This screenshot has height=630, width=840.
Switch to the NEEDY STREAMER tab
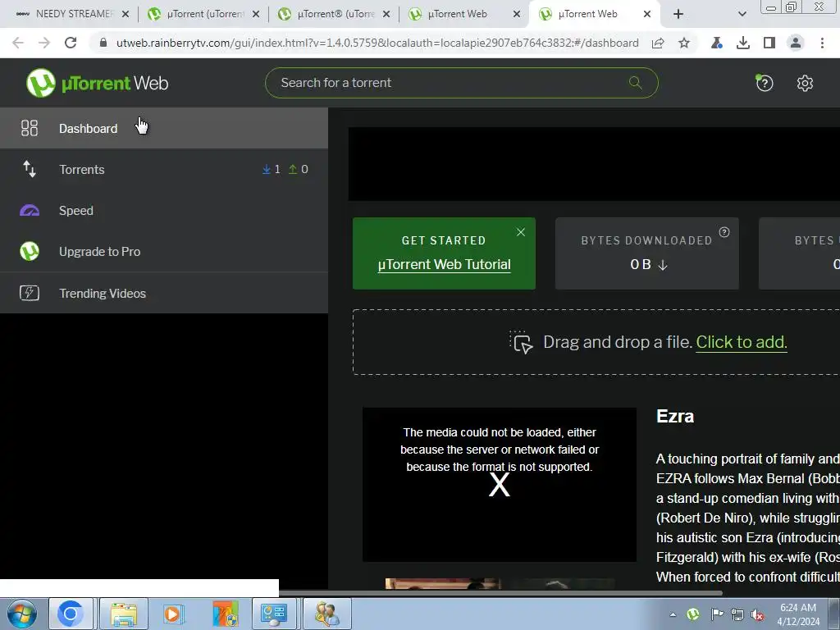72,14
